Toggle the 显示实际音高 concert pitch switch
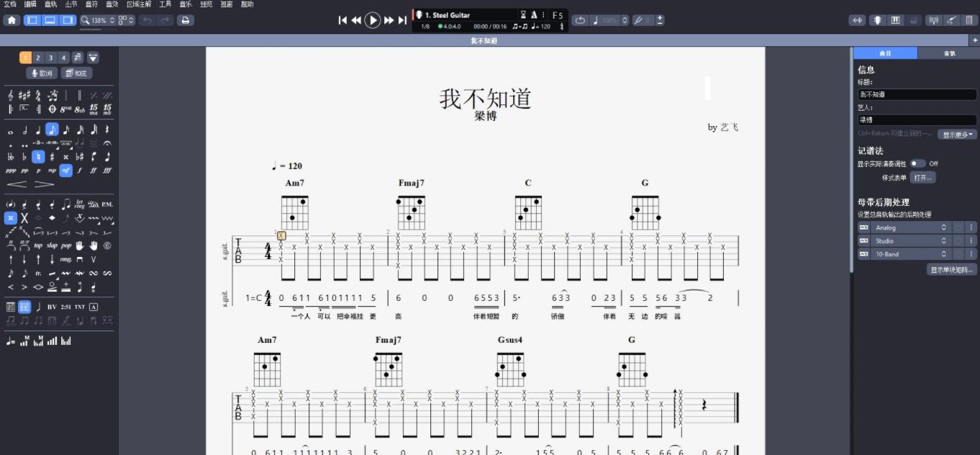Viewport: 980px width, 455px height. click(920, 163)
